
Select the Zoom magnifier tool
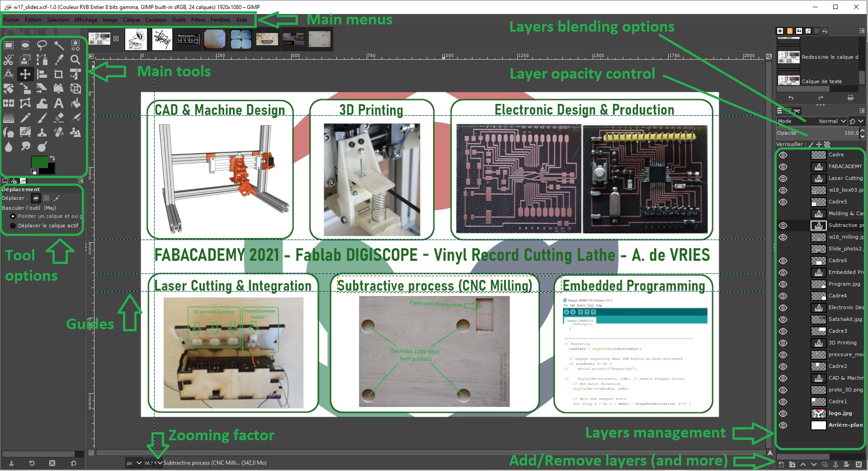pyautogui.click(x=75, y=60)
